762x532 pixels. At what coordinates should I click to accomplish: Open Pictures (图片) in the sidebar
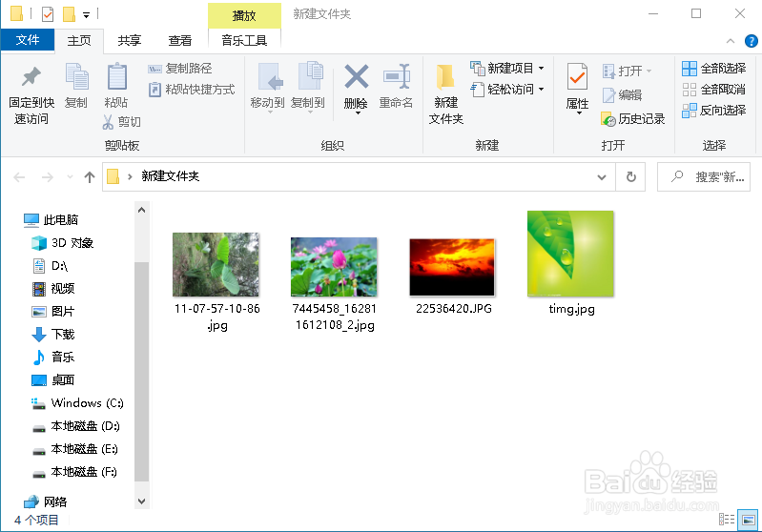[53, 312]
